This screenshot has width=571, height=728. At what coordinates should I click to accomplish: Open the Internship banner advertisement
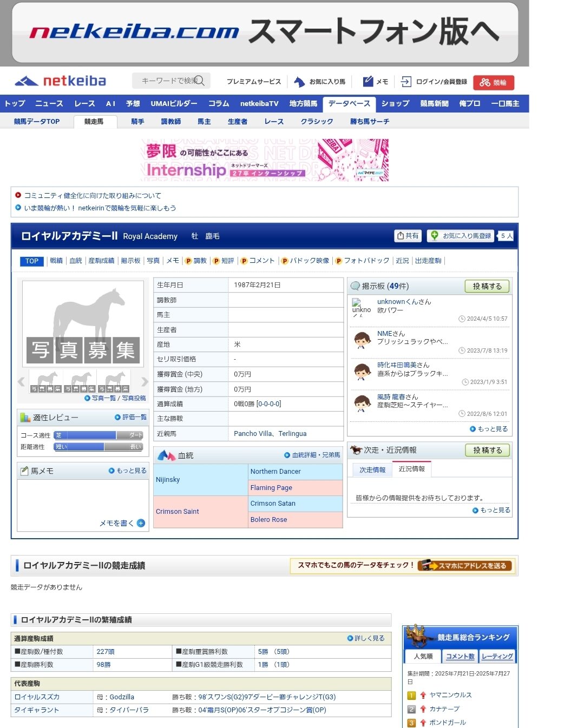pos(265,160)
